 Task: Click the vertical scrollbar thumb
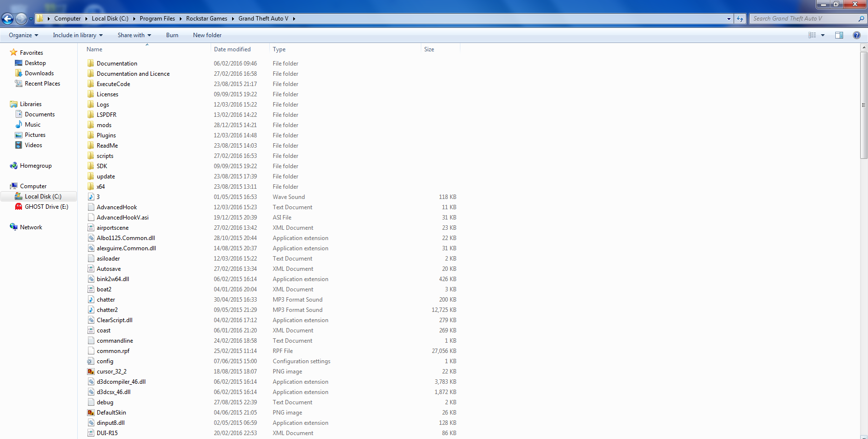click(x=864, y=105)
